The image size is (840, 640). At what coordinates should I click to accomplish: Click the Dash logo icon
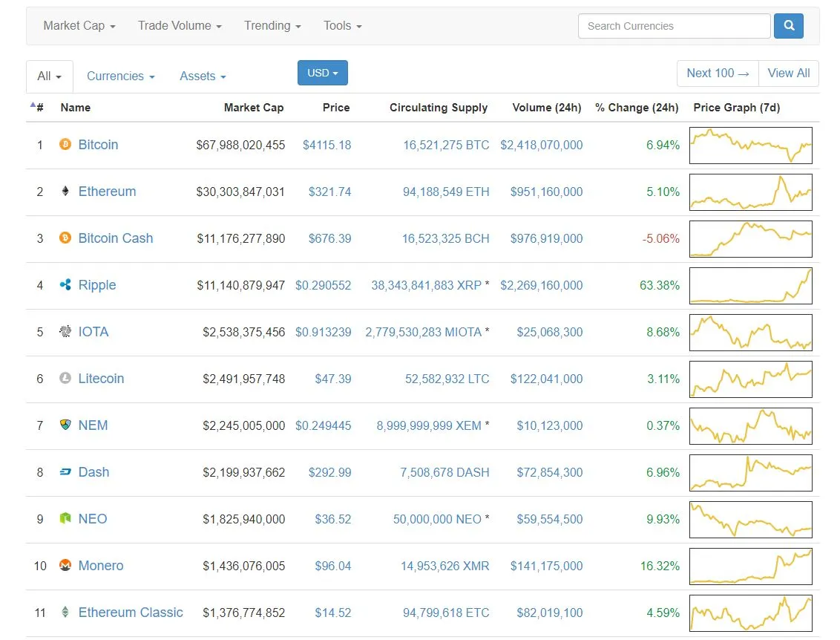tap(65, 471)
